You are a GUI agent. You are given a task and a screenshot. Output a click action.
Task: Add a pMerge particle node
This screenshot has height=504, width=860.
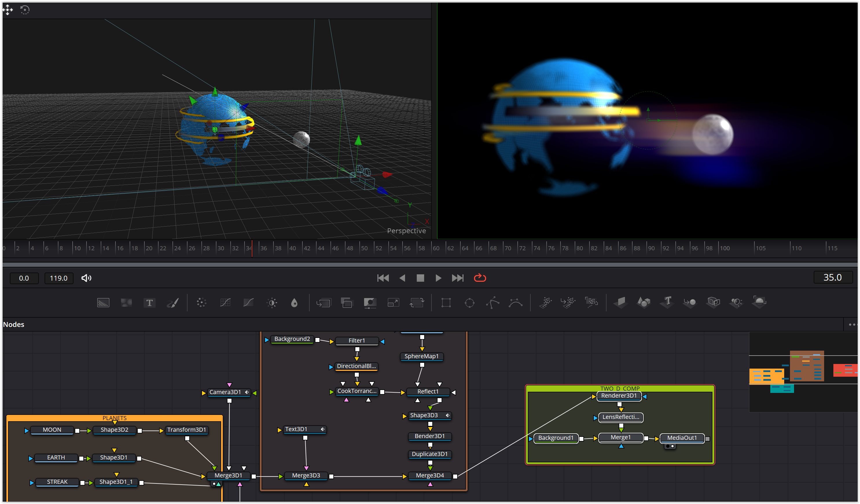point(568,303)
